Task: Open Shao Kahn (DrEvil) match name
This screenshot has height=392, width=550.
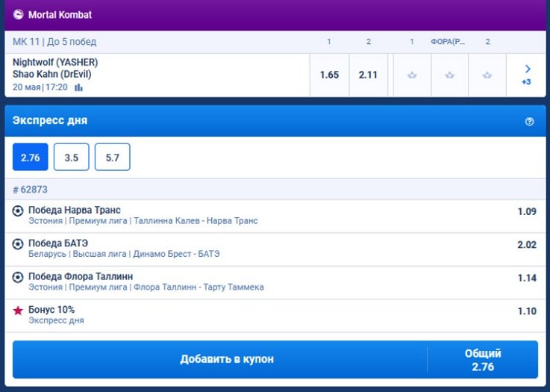Action: tap(52, 75)
